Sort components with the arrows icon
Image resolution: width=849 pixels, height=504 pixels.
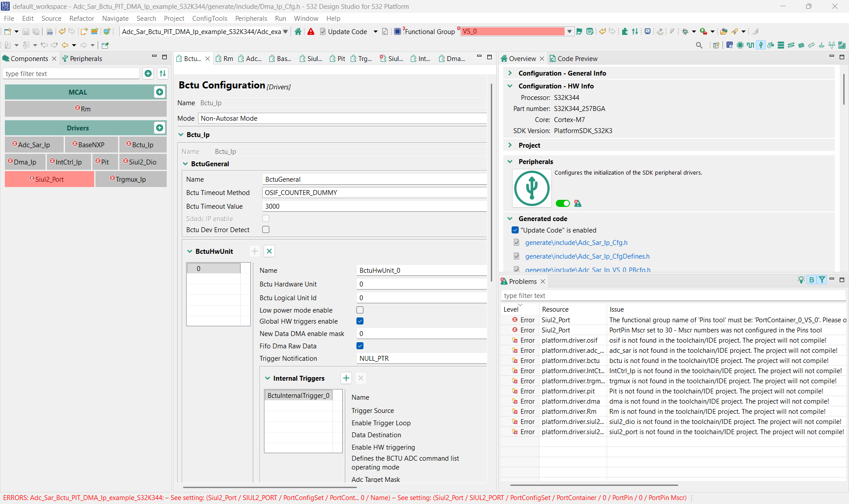(x=163, y=73)
